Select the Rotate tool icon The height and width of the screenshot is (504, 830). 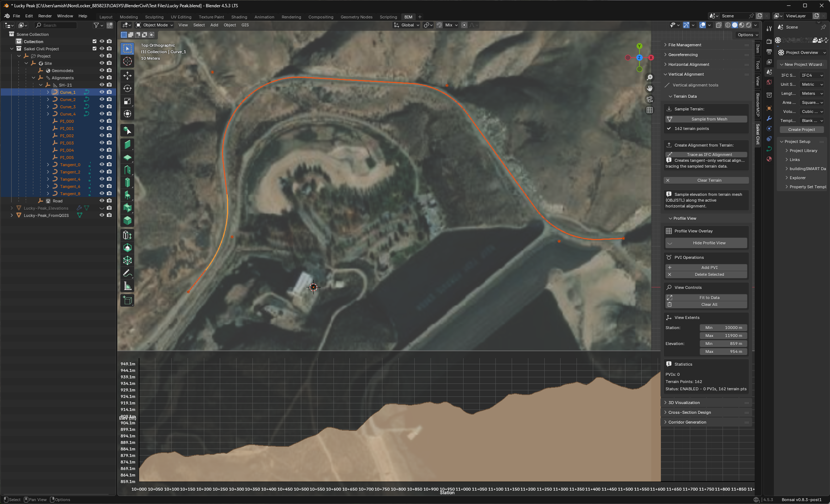point(127,88)
